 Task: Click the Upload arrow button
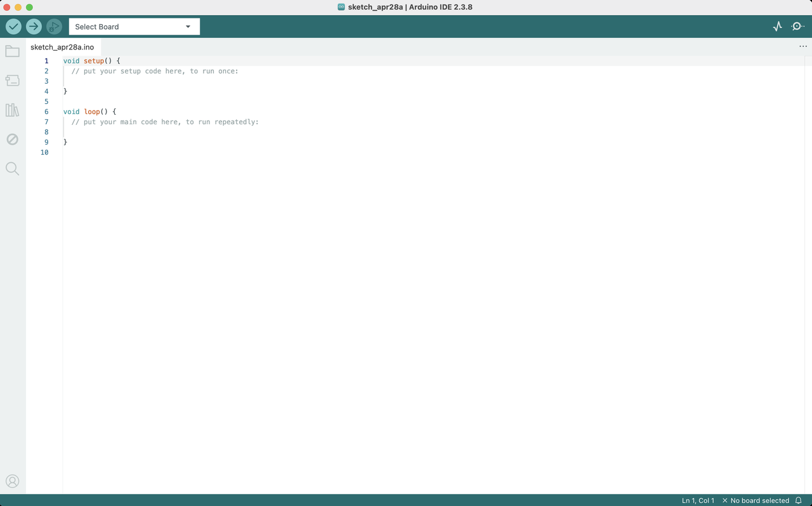point(34,27)
